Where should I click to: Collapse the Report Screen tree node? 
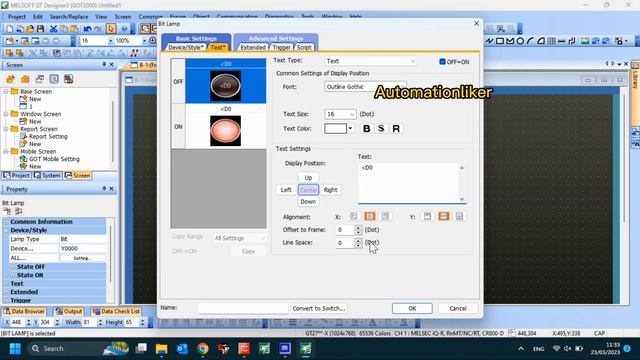6,129
